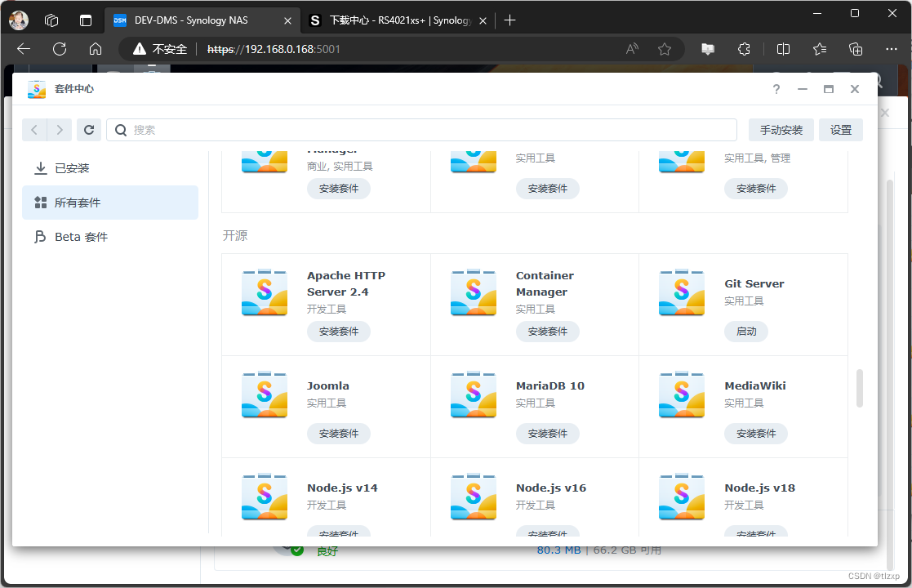The height and width of the screenshot is (588, 912).
Task: Open browser settings and more menu
Action: pos(892,50)
